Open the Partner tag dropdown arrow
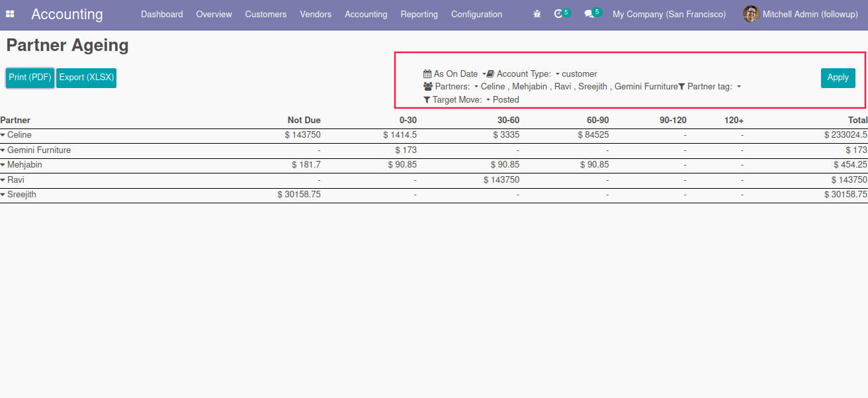868x398 pixels. pos(738,87)
